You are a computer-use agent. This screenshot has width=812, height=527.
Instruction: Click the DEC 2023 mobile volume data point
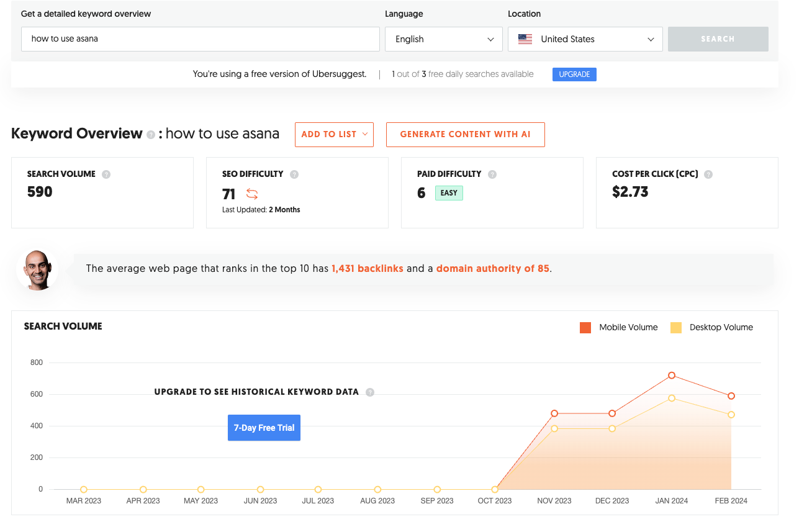tap(612, 413)
